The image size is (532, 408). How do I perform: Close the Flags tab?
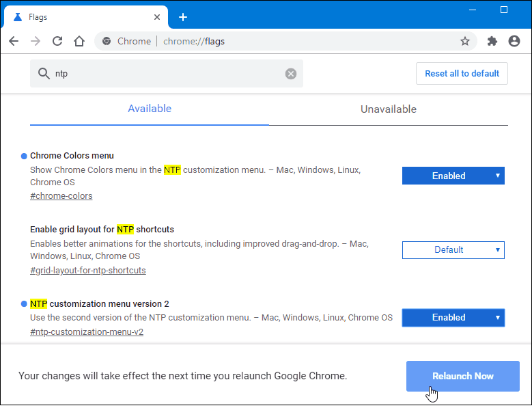coord(157,17)
